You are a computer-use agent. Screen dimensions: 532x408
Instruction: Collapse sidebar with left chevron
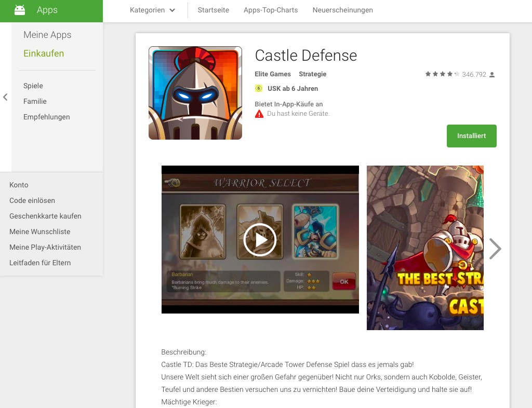coord(5,97)
